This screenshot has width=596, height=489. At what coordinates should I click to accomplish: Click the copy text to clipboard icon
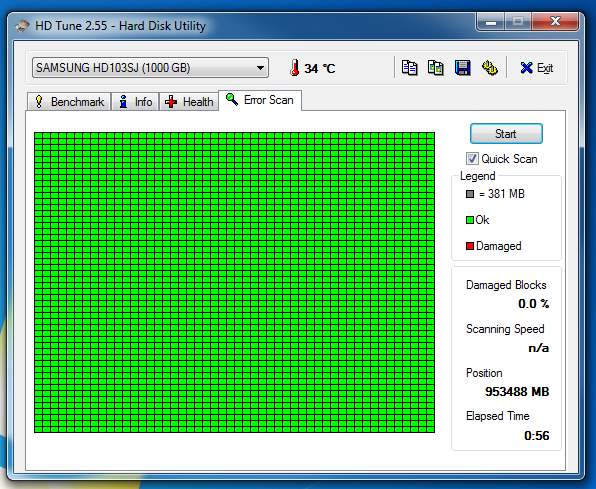point(409,68)
